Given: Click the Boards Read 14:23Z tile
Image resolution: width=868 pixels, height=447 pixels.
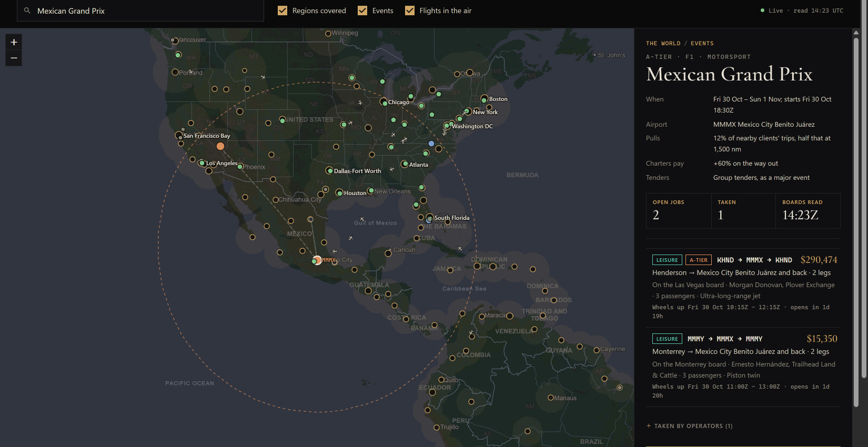Looking at the screenshot, I should pyautogui.click(x=808, y=211).
